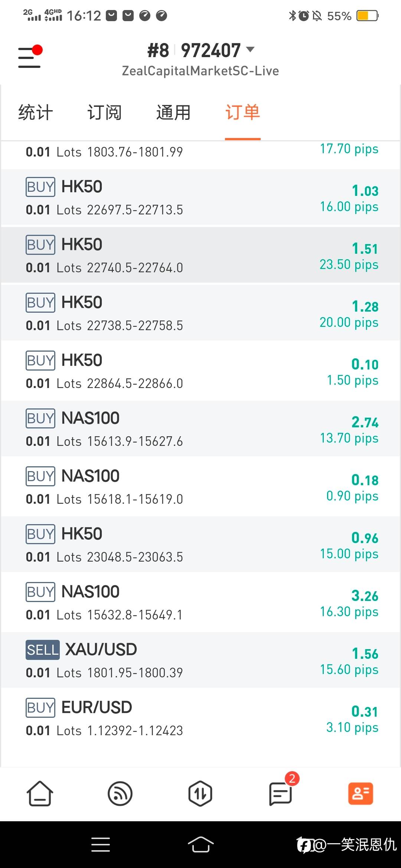Screen dimensions: 401x868
Task: Open the trade arrows hexagon icon
Action: (200, 794)
